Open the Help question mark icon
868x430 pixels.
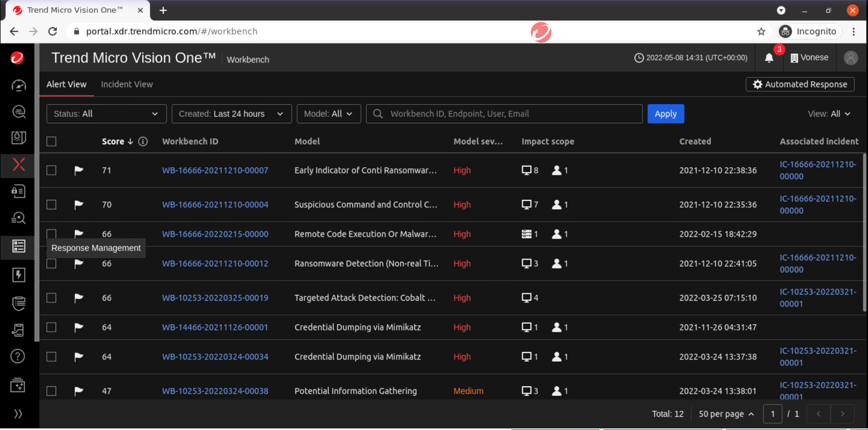[x=18, y=356]
